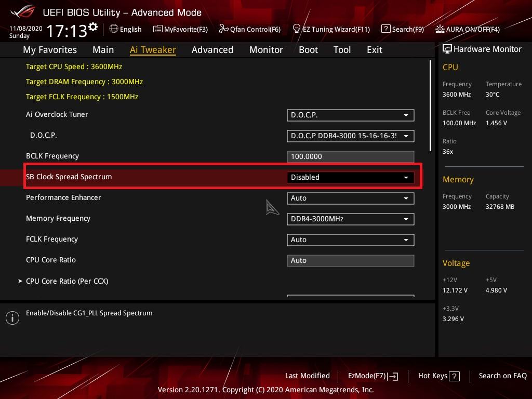Switch to EzMode(F7)
The width and height of the screenshot is (532, 399).
373,376
